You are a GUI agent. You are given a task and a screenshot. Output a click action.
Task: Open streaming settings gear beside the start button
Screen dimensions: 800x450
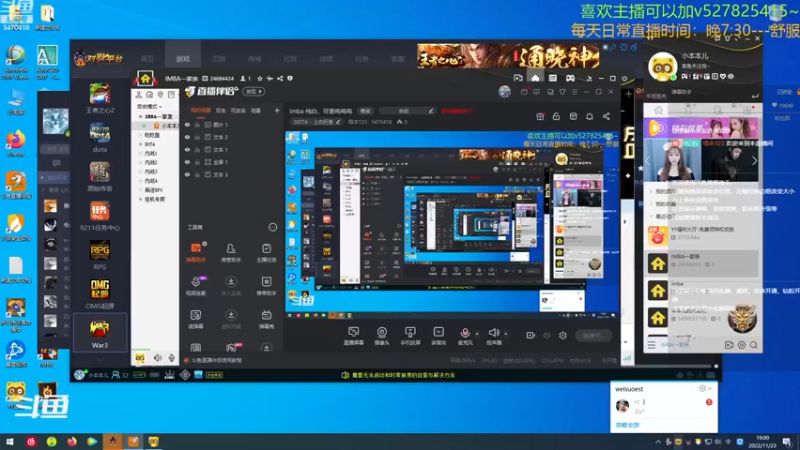[x=563, y=335]
